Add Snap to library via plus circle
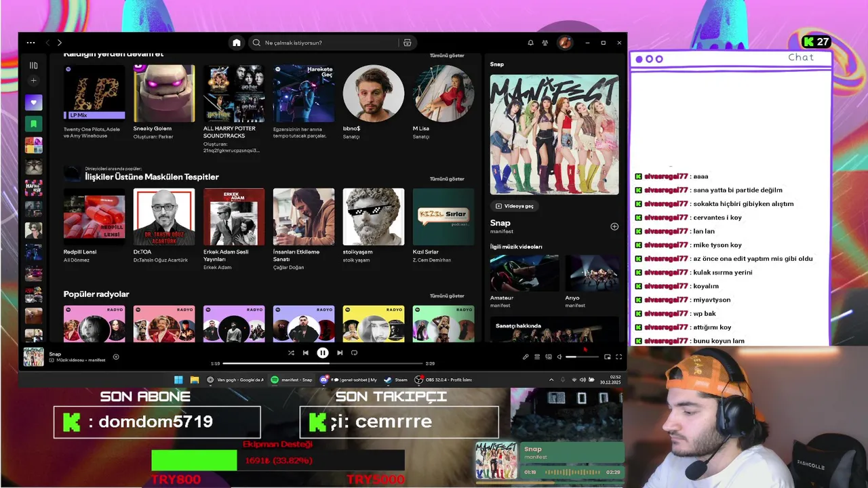 [614, 226]
